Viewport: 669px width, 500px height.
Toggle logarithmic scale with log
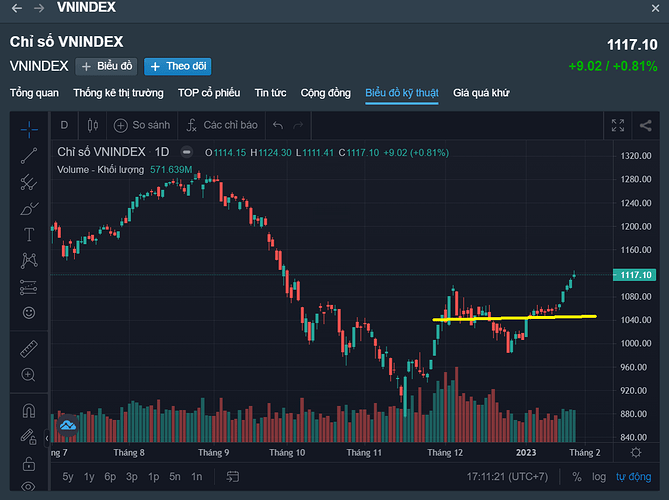pos(600,477)
